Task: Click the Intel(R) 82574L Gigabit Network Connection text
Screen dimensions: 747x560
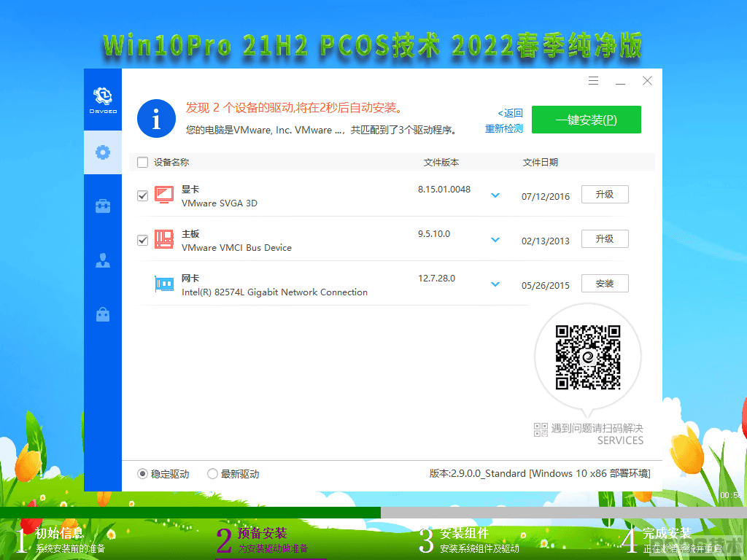Action: [274, 292]
